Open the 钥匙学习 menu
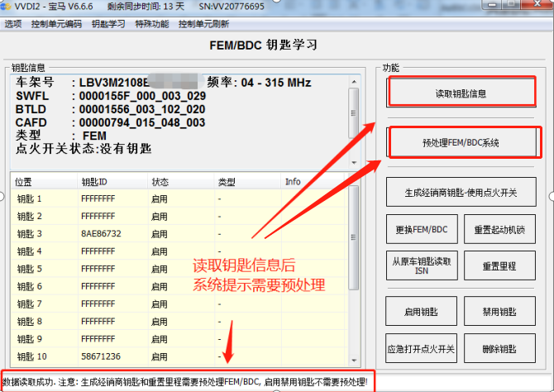This screenshot has width=554, height=392. pyautogui.click(x=108, y=24)
